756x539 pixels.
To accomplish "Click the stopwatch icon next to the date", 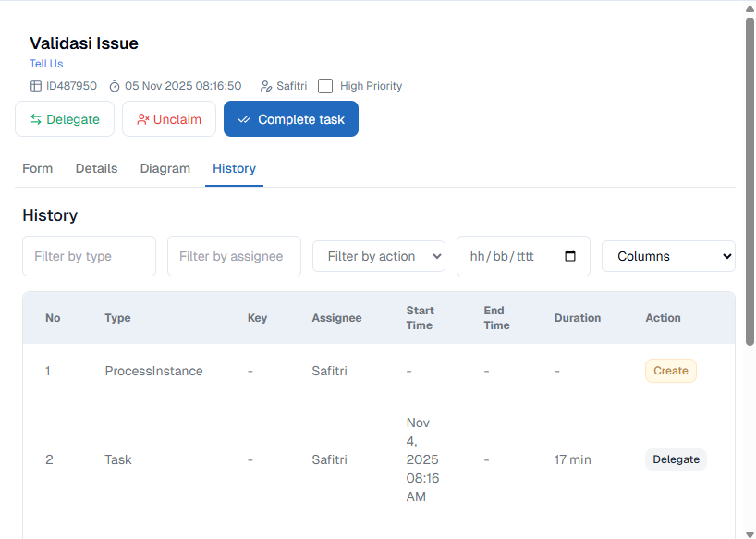I will tap(115, 86).
